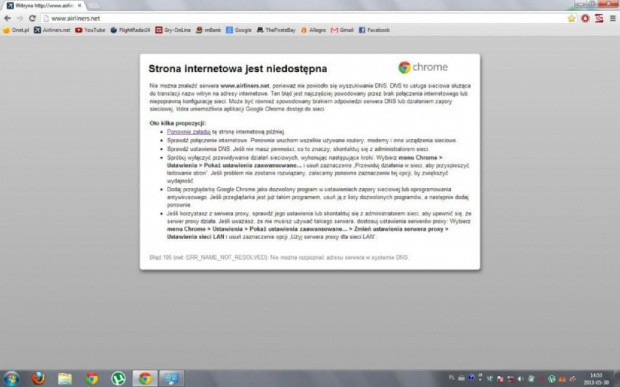Click the 'Oto kilka propozycji:' text

click(x=178, y=123)
